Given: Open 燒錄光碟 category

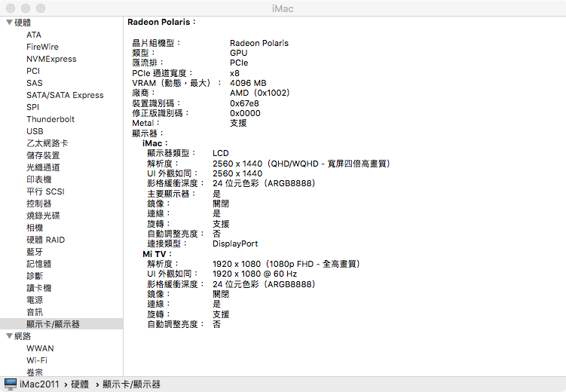Looking at the screenshot, I should click(x=43, y=216).
